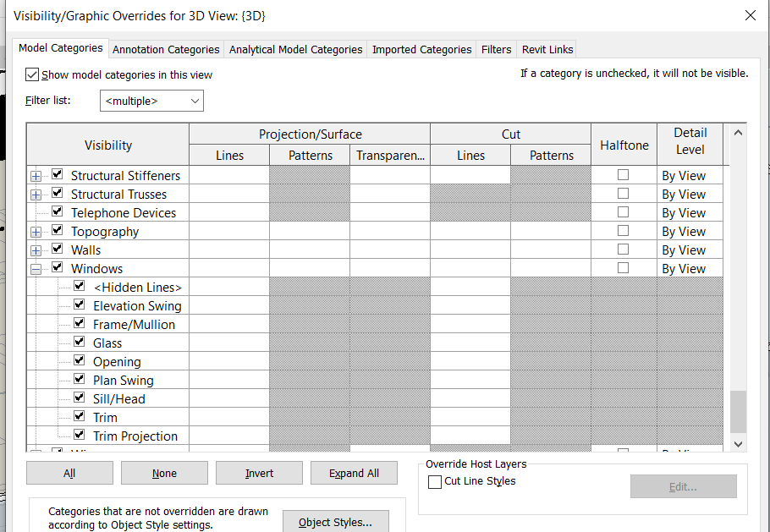
Task: Hide the Glass subcategory of Windows
Action: point(79,342)
